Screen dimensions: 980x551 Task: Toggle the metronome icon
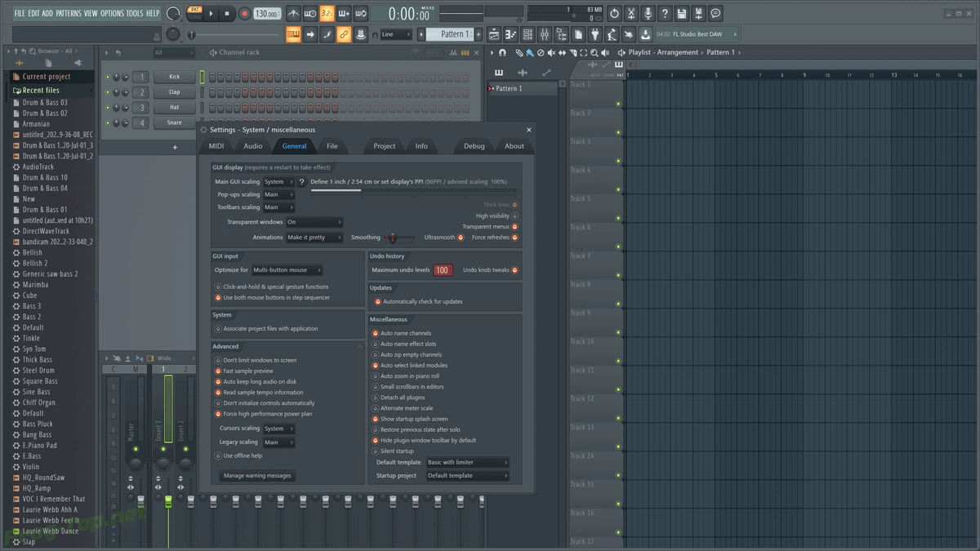293,14
